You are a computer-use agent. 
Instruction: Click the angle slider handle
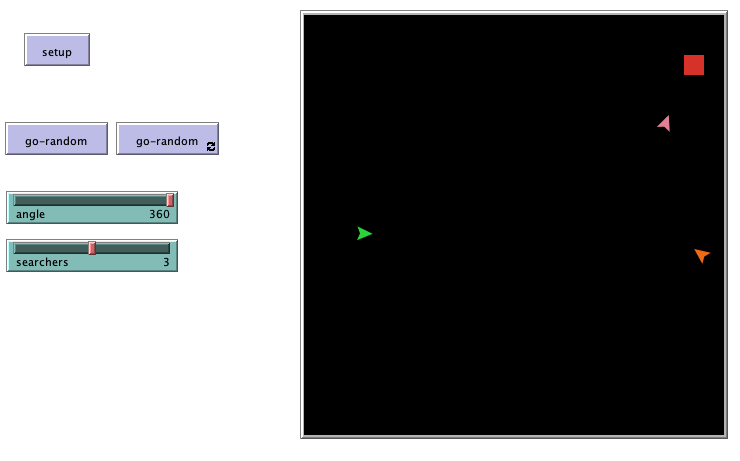pos(170,200)
